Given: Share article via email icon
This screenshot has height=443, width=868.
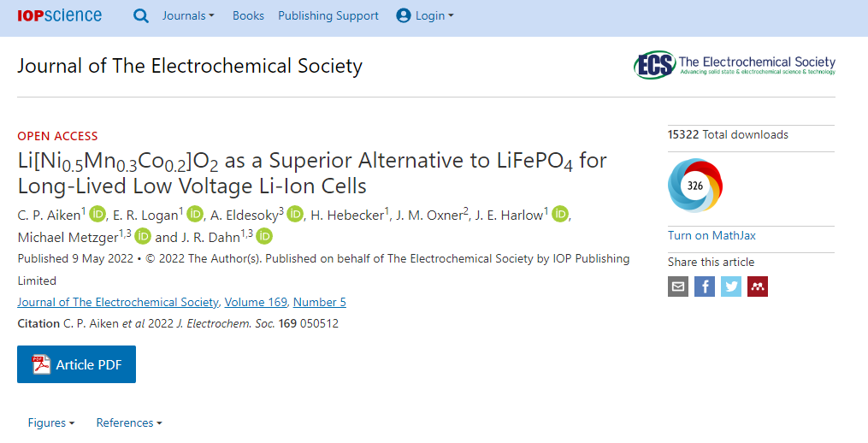Looking at the screenshot, I should 678,286.
